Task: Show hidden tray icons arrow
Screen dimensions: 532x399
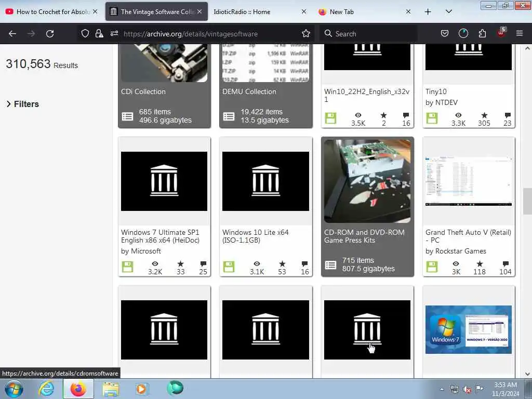Action: point(442,389)
